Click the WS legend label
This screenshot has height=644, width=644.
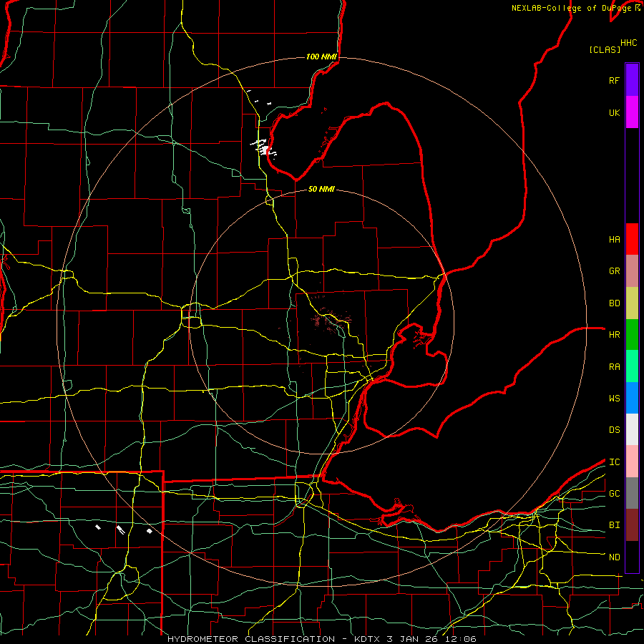pyautogui.click(x=614, y=398)
